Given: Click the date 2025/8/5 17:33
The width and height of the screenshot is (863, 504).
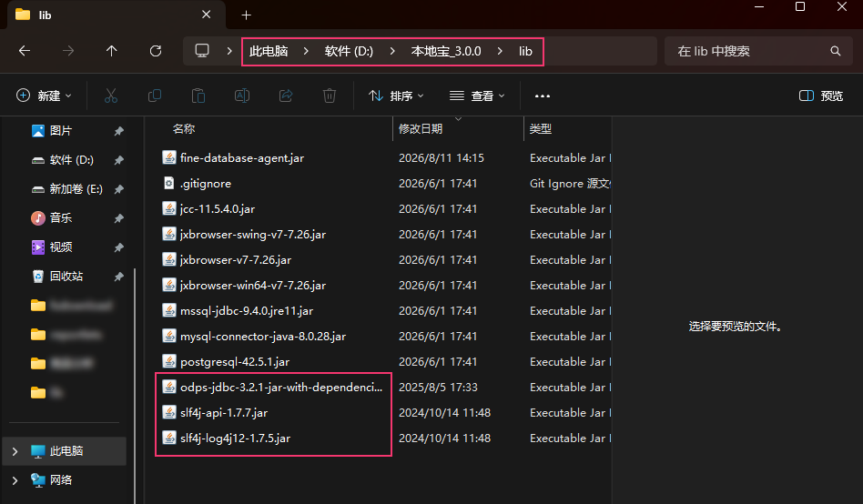Looking at the screenshot, I should pos(438,388).
